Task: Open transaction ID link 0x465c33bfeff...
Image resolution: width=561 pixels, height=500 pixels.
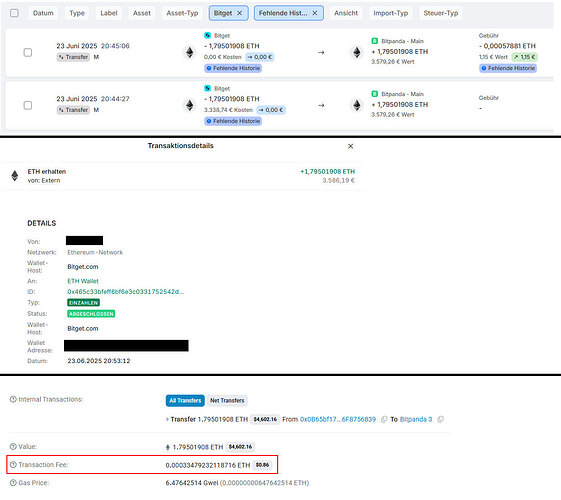Action: 126,292
